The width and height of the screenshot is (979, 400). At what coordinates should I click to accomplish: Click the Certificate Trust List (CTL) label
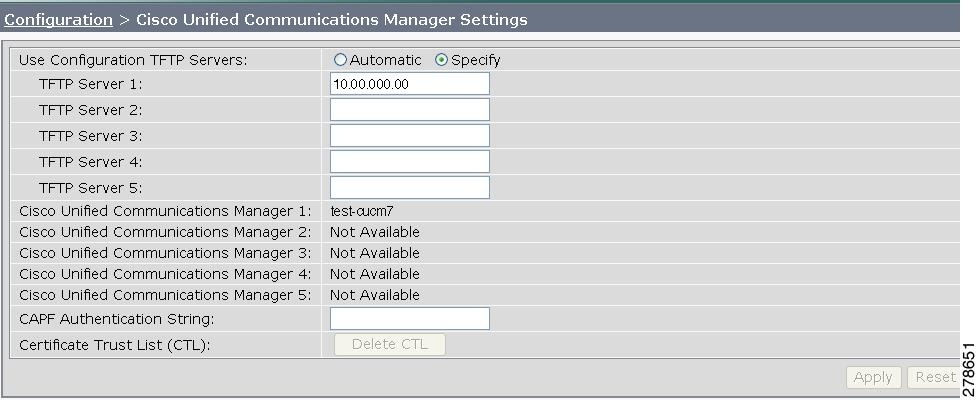tap(114, 345)
